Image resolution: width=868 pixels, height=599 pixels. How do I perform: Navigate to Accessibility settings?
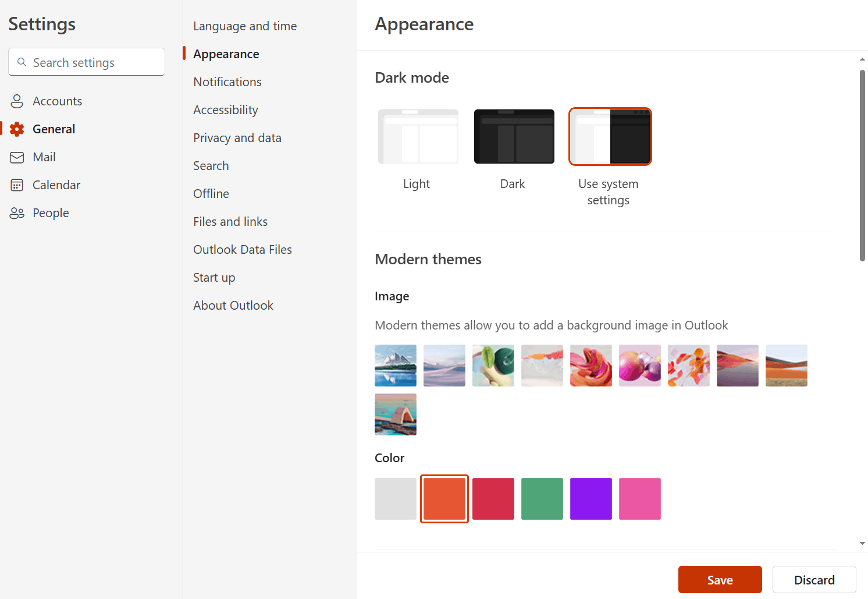(x=225, y=109)
